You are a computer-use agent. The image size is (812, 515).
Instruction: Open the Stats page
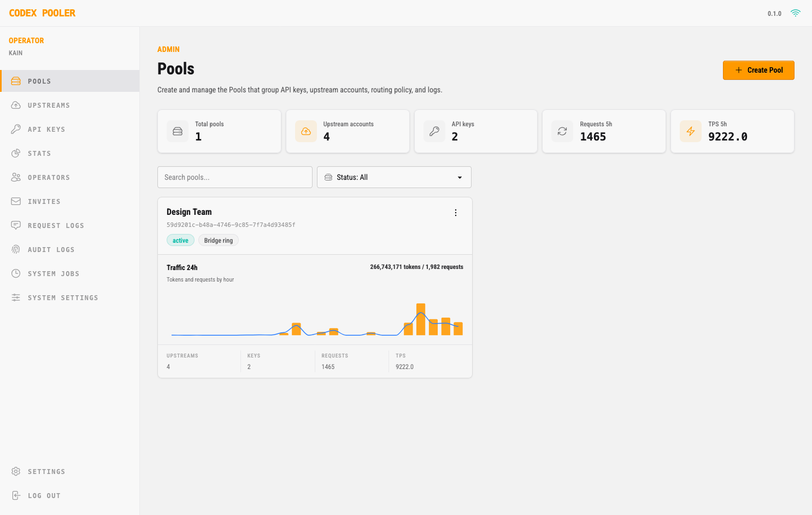tap(70, 153)
